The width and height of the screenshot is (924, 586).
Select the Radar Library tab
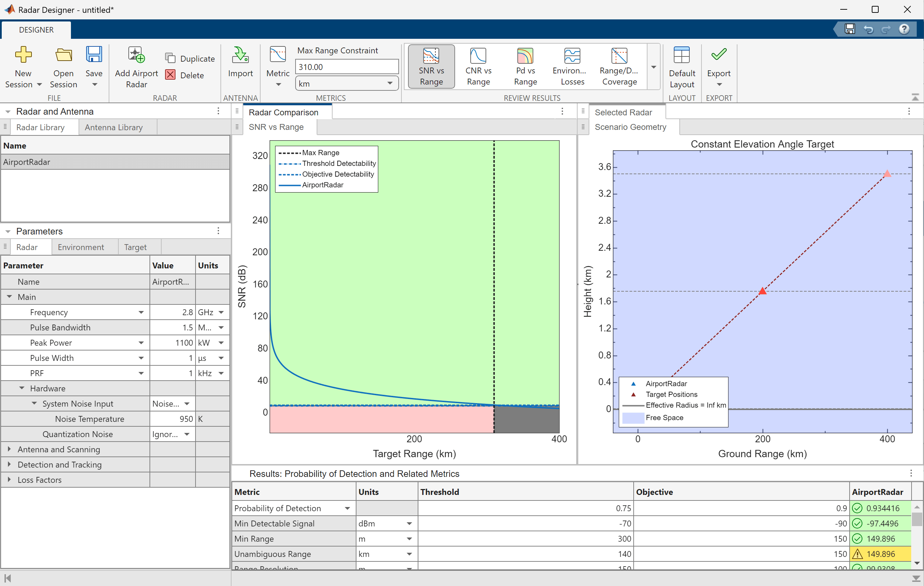pyautogui.click(x=40, y=127)
